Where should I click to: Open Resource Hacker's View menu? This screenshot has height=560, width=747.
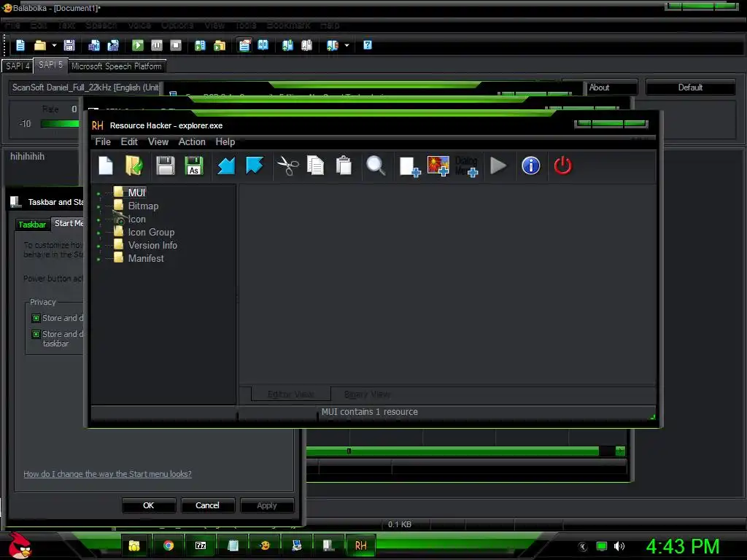(x=158, y=142)
